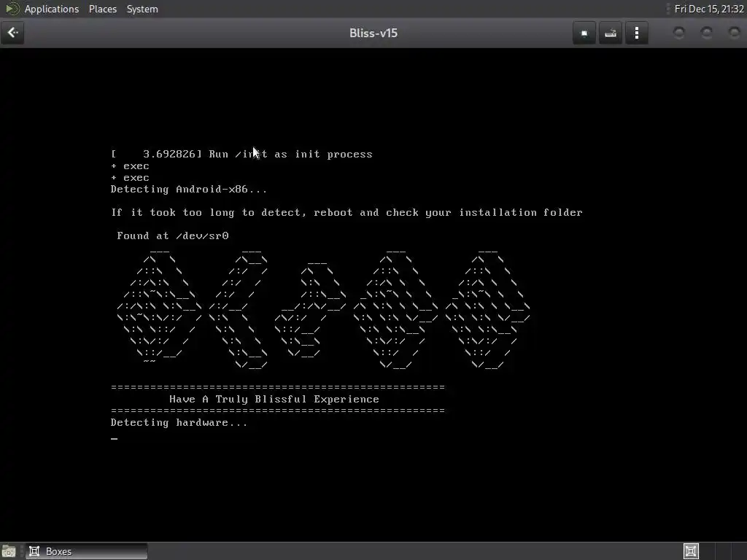Click 'Run /init as init process' line
The image size is (747, 560).
click(x=241, y=155)
